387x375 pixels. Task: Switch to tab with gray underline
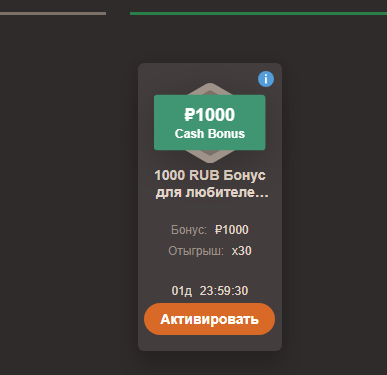[x=53, y=14]
